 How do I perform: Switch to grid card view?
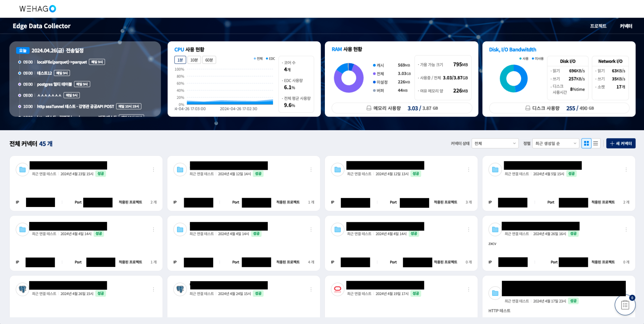(x=587, y=143)
